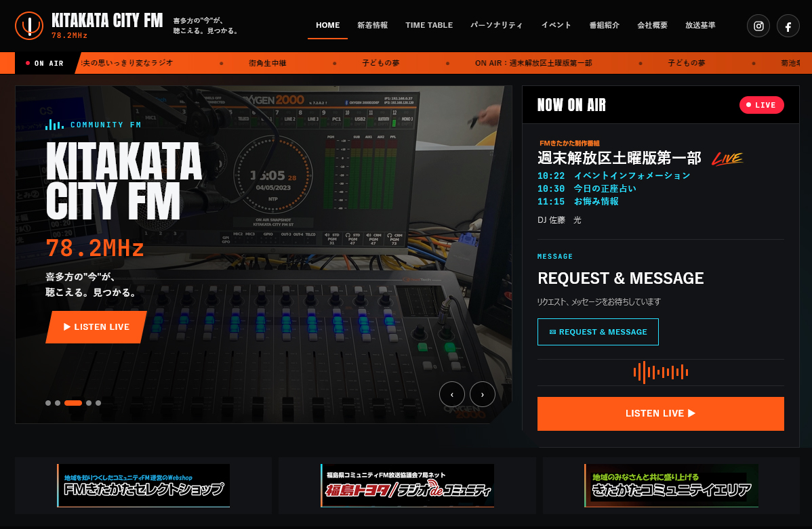Click ticker item ON AIR：週末解放区土曜版第一部
The width and height of the screenshot is (812, 529).
[x=533, y=63]
